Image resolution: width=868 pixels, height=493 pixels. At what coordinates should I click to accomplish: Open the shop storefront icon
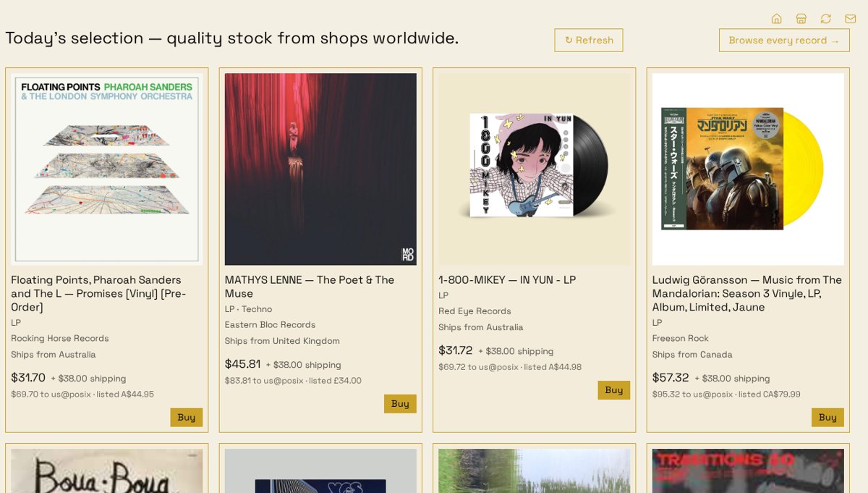pos(801,19)
